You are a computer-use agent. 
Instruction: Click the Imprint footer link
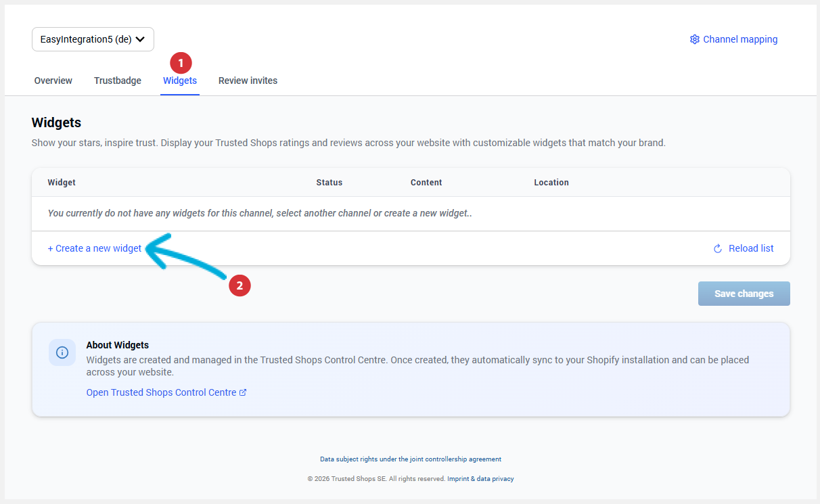461,479
